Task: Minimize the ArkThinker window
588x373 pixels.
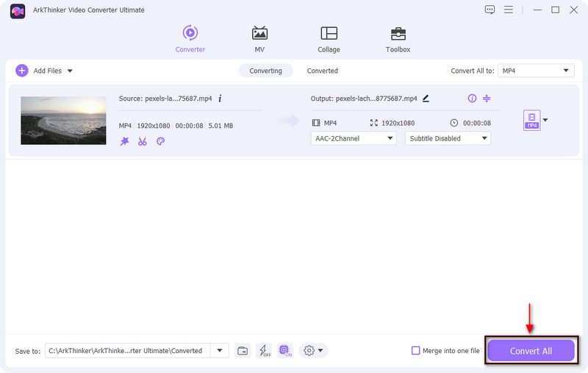Action: tap(537, 10)
